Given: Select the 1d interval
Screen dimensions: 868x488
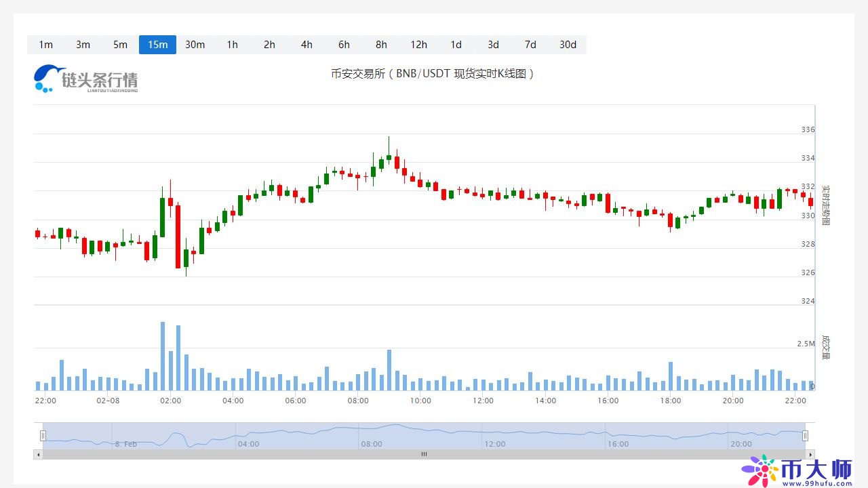Looking at the screenshot, I should (456, 45).
